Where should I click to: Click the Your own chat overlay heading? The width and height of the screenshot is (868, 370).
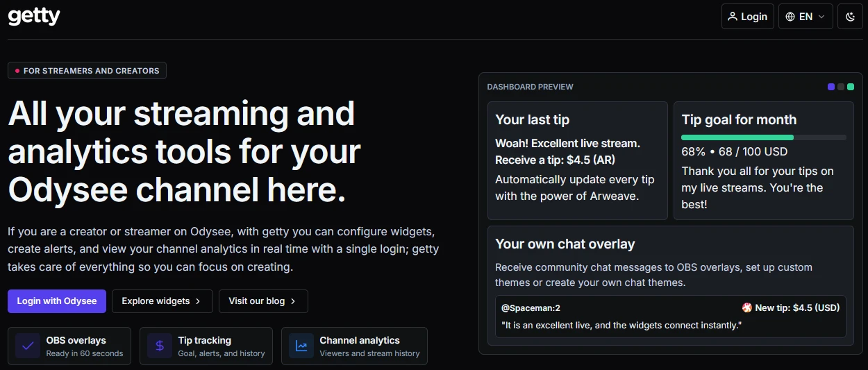click(565, 244)
